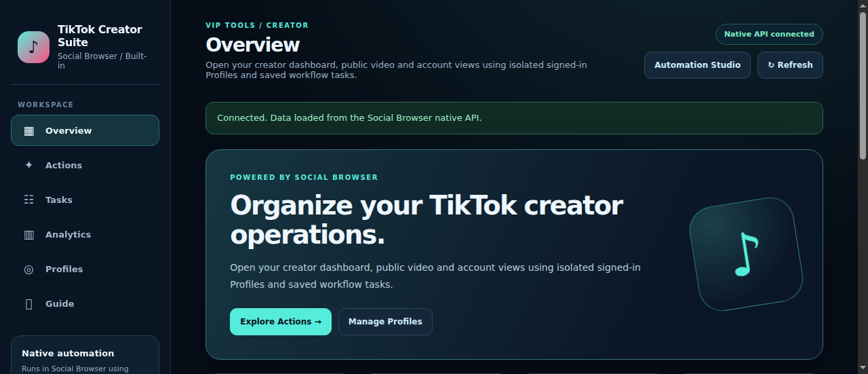Screen dimensions: 868x374
Task: Click the 'POWERED BY SOCIAL BROWSER' label
Action: click(304, 177)
